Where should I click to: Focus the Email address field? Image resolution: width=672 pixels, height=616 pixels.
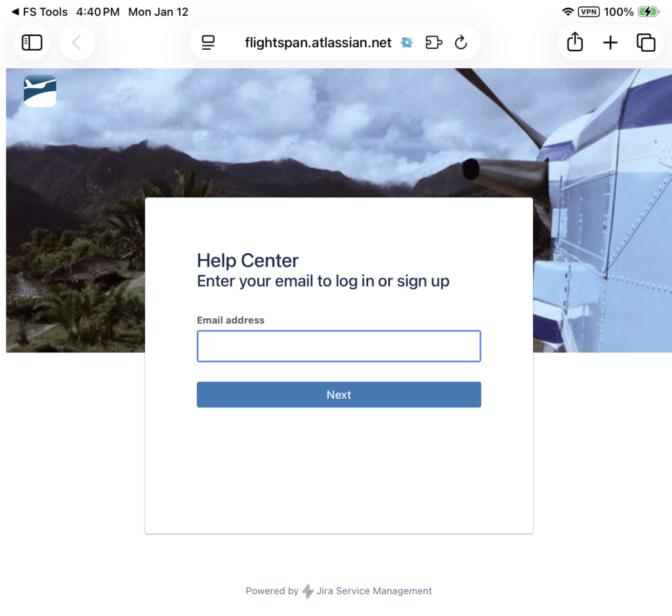click(x=339, y=346)
